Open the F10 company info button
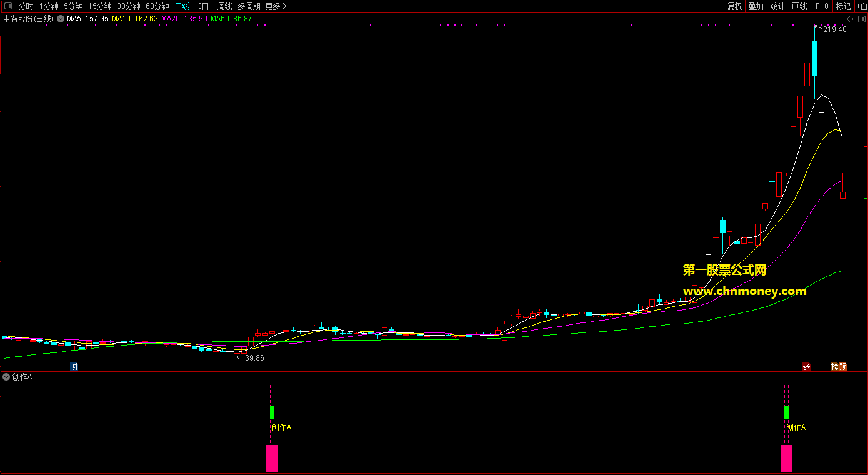 (x=821, y=6)
